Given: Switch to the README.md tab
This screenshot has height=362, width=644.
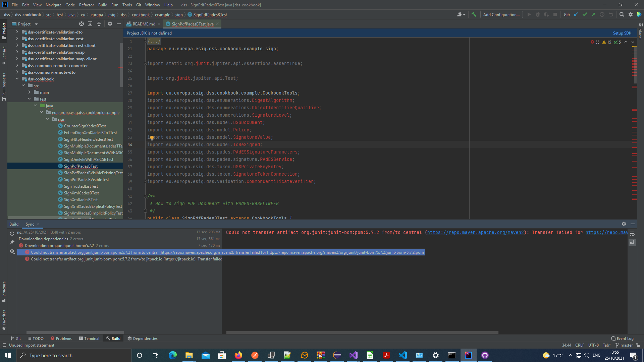Looking at the screenshot, I should pos(144,24).
